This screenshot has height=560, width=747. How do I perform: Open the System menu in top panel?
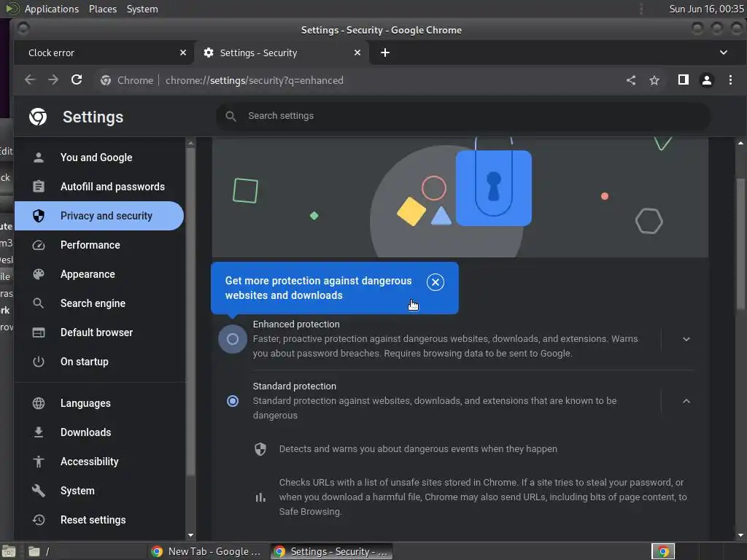[142, 9]
